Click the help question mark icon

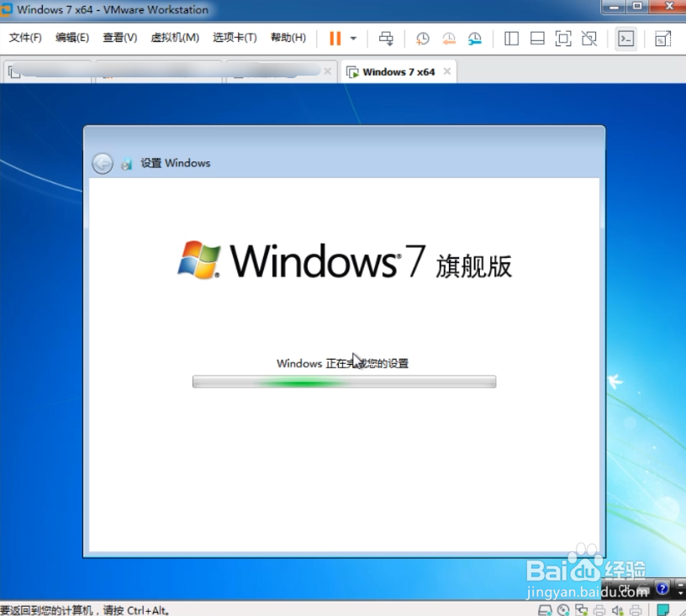(x=663, y=588)
